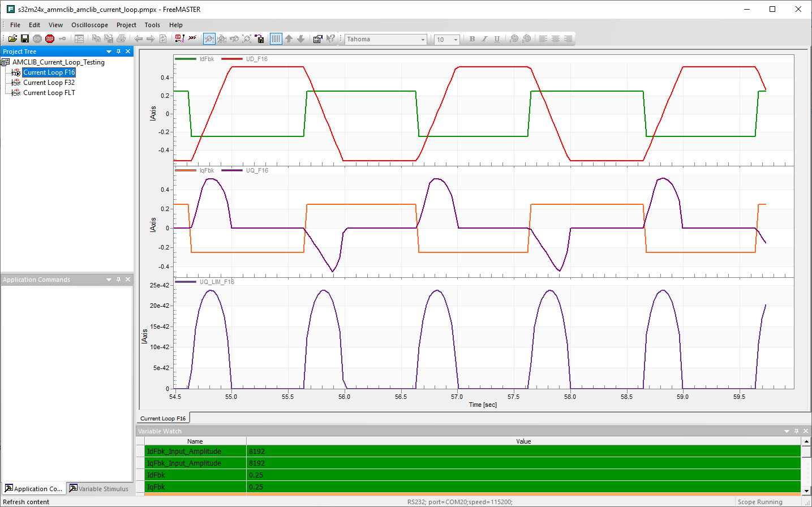Viewport: 812px width, 507px height.
Task: Run the oscilloscope via the highlighted scope icon
Action: pyautogui.click(x=209, y=38)
